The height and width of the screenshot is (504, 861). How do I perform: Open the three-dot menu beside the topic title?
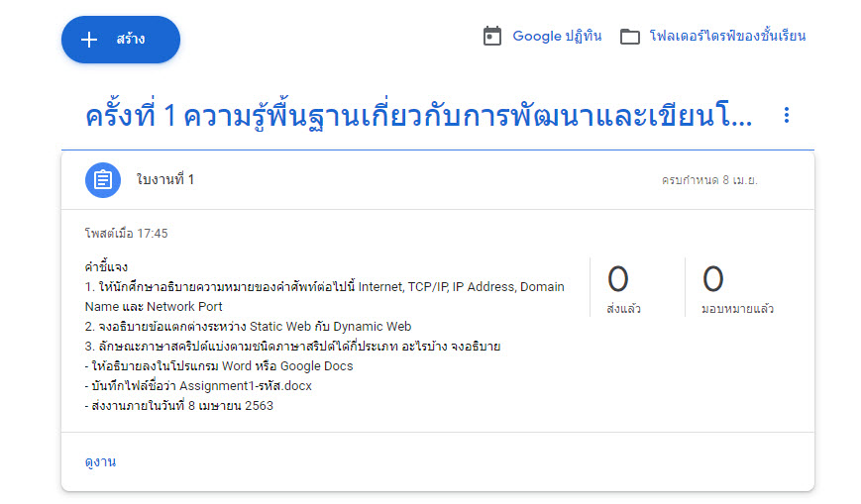coord(787,115)
